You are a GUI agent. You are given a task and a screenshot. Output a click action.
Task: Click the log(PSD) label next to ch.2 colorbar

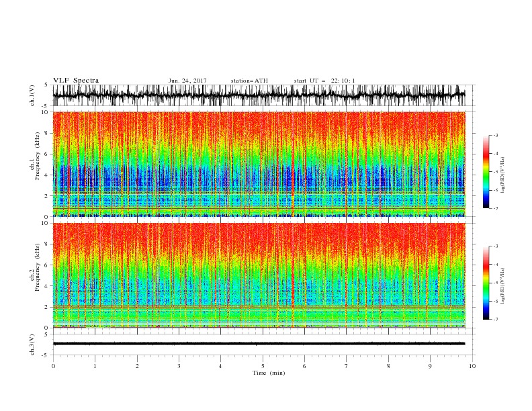(x=503, y=285)
